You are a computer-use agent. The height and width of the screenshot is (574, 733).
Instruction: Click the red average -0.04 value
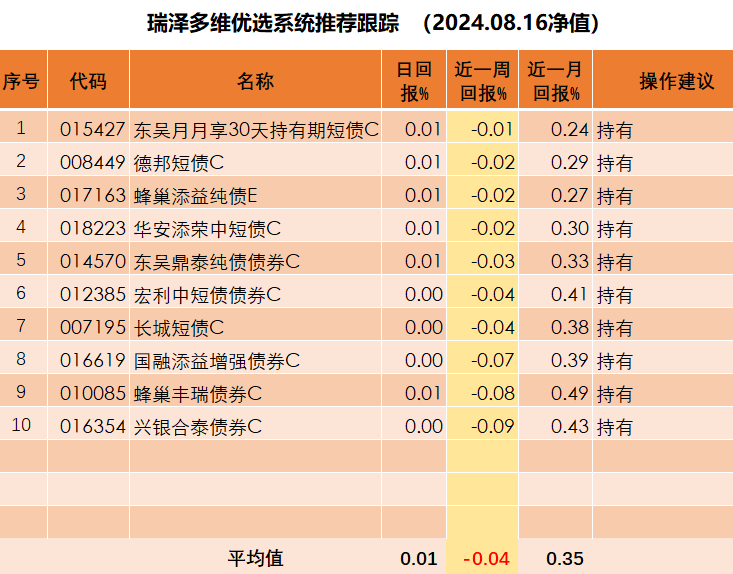(486, 559)
